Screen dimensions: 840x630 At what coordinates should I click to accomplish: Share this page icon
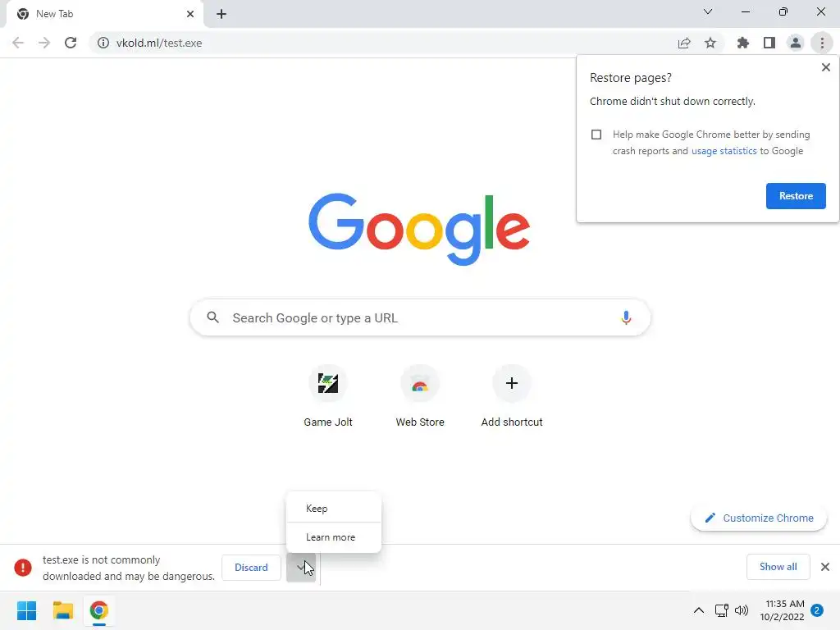coord(684,43)
